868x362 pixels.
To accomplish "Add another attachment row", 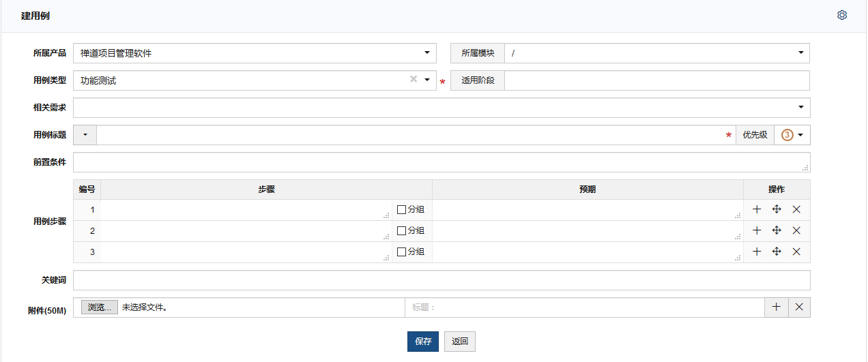I will pos(776,307).
